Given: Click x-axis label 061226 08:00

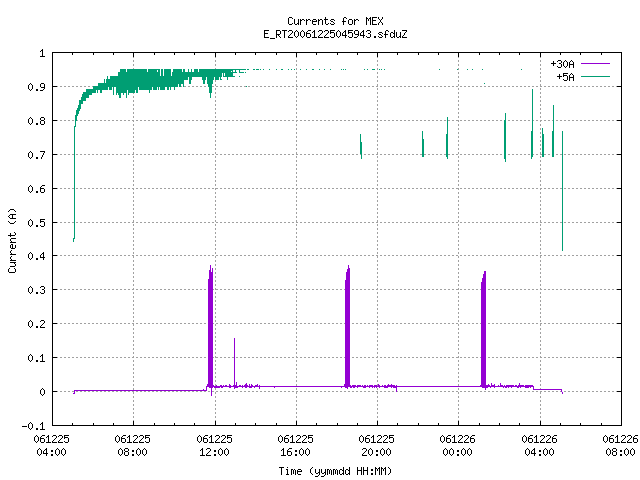Looking at the screenshot, I should coord(620,445).
